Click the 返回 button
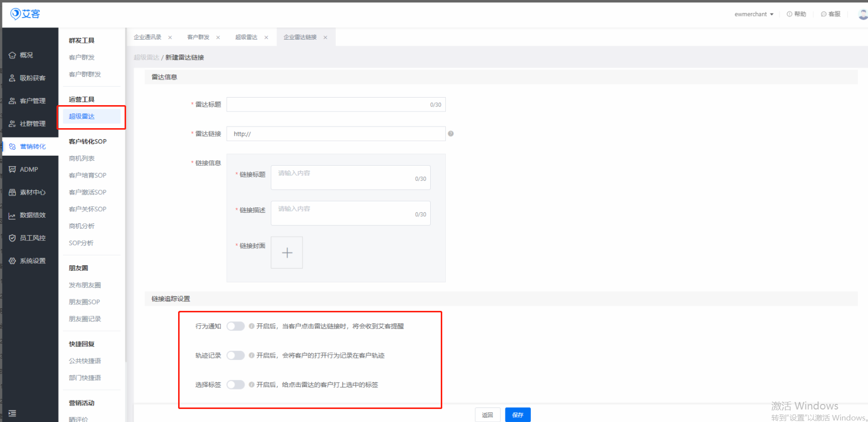This screenshot has width=868, height=422. (x=487, y=415)
